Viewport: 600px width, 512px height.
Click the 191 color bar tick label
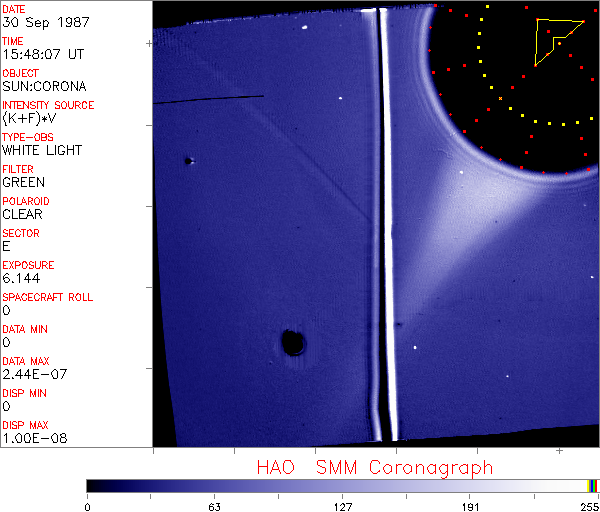pos(470,507)
